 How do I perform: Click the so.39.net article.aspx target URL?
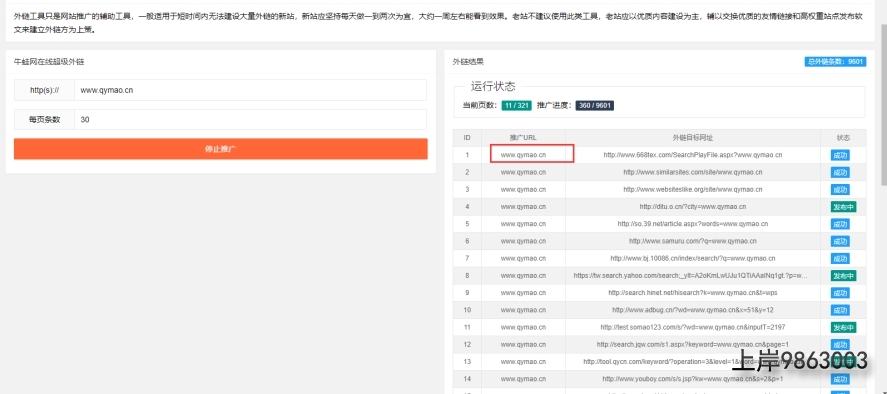point(692,224)
